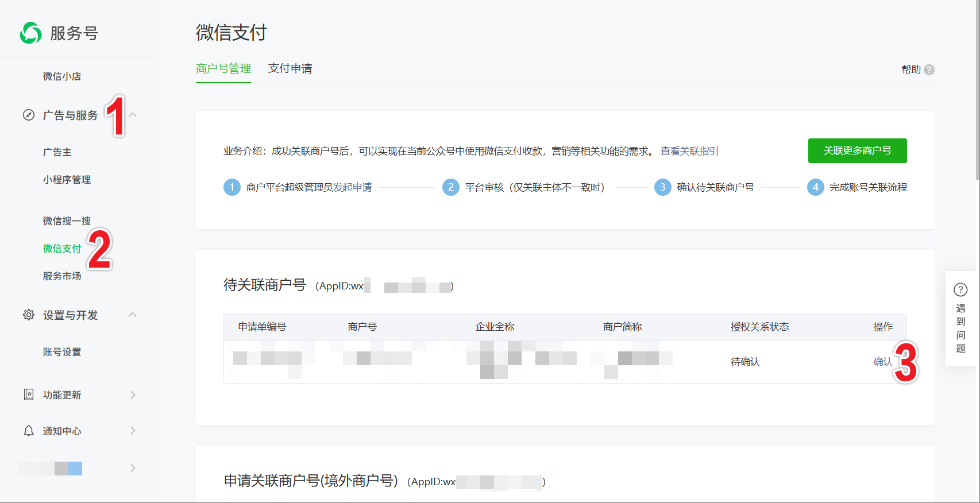The height and width of the screenshot is (503, 980).
Task: Open 服务市场 in the sidebar
Action: coord(62,276)
